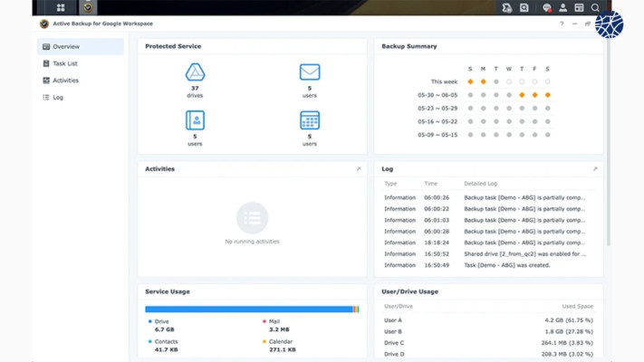Viewport: 644px width, 362px height.
Task: Select log entry at 06:00:26
Action: tap(488, 197)
